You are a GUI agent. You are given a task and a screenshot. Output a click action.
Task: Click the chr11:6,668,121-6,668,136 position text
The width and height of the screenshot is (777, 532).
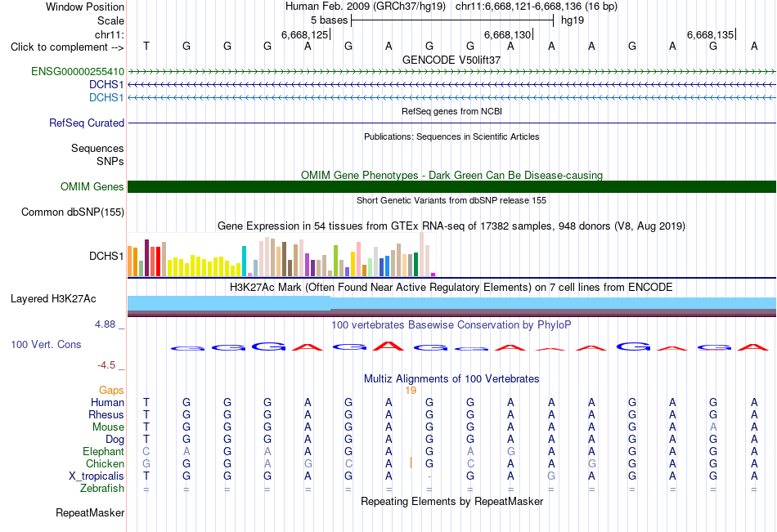coord(537,7)
